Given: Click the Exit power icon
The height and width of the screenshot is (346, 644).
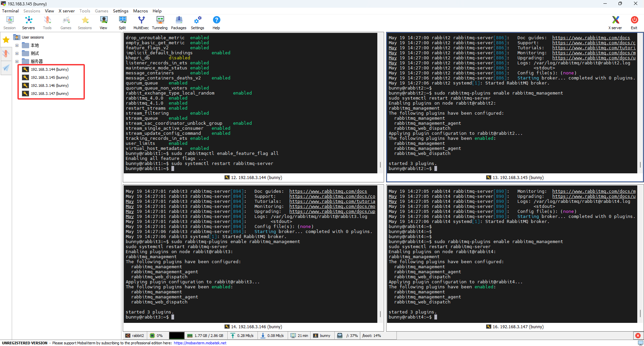Looking at the screenshot, I should point(634,23).
